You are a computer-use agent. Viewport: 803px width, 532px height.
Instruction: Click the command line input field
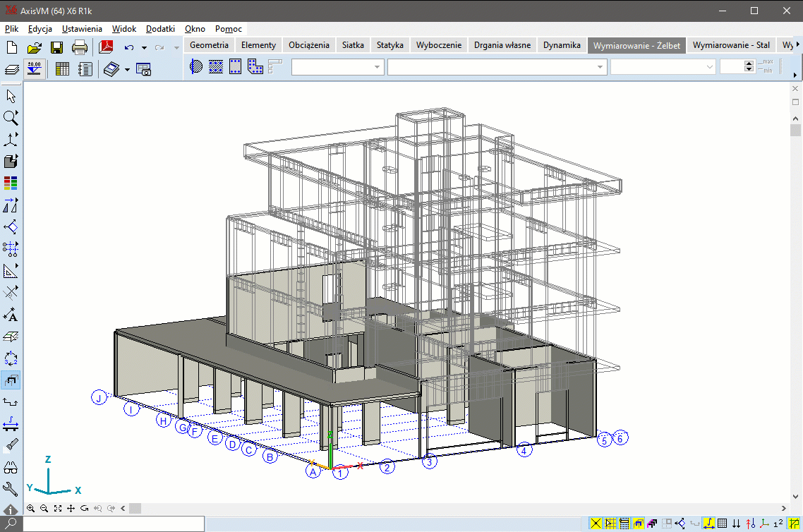pos(113,524)
